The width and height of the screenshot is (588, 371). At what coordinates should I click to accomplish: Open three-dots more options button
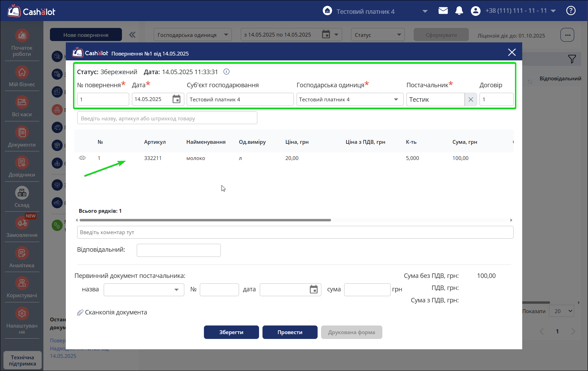click(x=567, y=35)
